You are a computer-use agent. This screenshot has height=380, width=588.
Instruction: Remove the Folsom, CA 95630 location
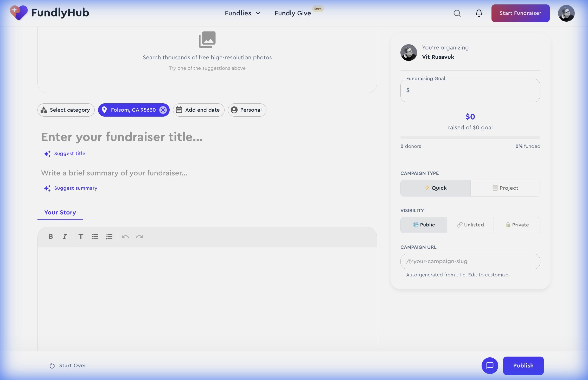163,110
